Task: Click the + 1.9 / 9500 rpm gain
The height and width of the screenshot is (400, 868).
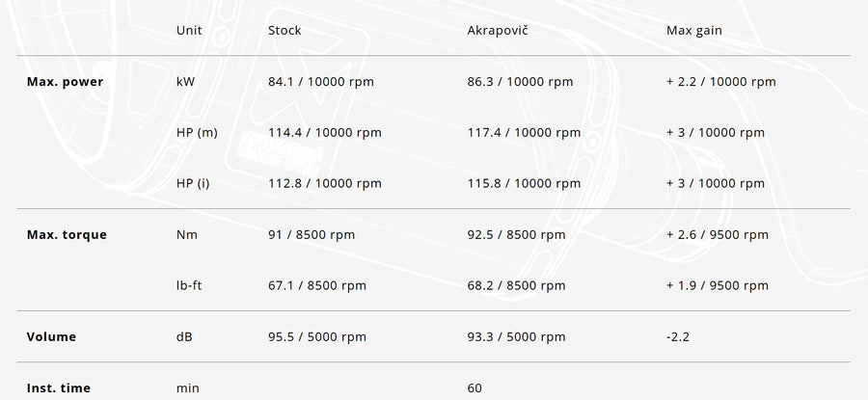Action: point(717,285)
